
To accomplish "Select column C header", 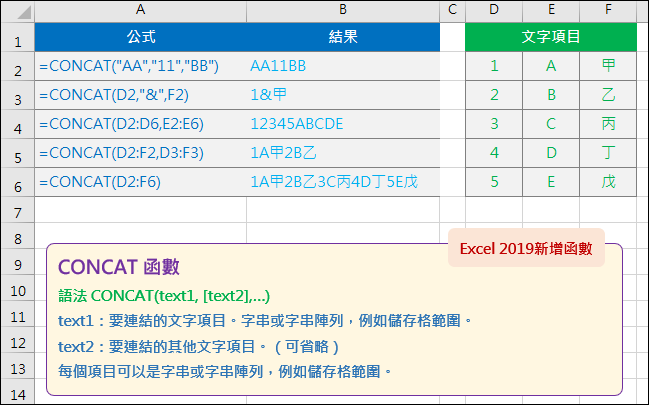I will point(452,10).
